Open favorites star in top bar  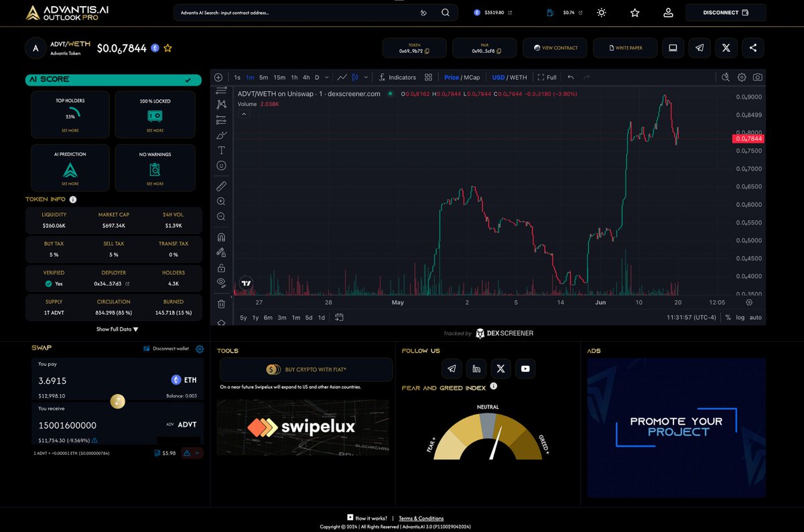(635, 12)
